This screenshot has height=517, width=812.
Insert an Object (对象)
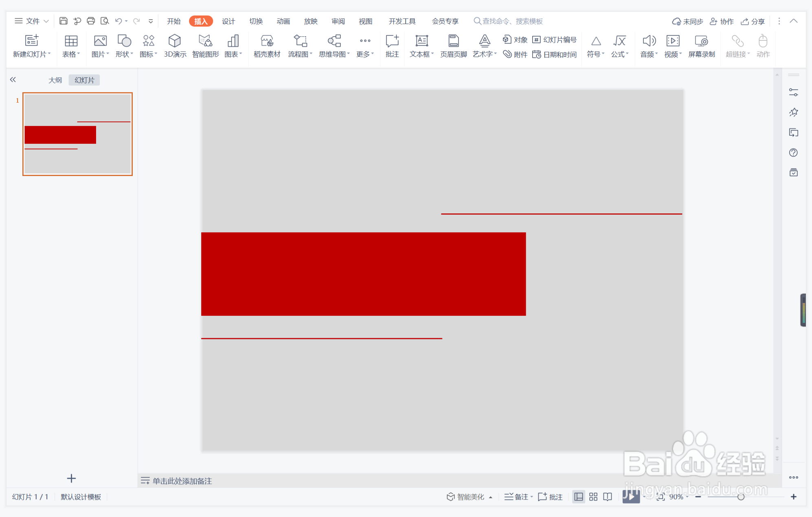[515, 40]
